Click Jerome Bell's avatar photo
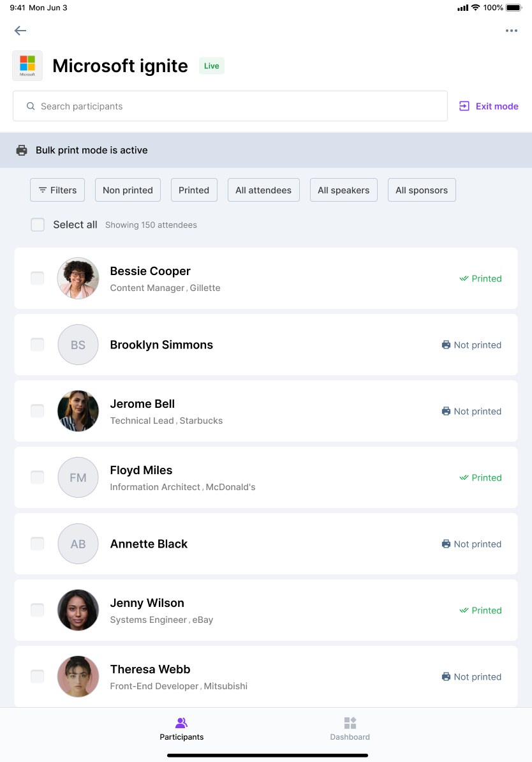 point(78,411)
